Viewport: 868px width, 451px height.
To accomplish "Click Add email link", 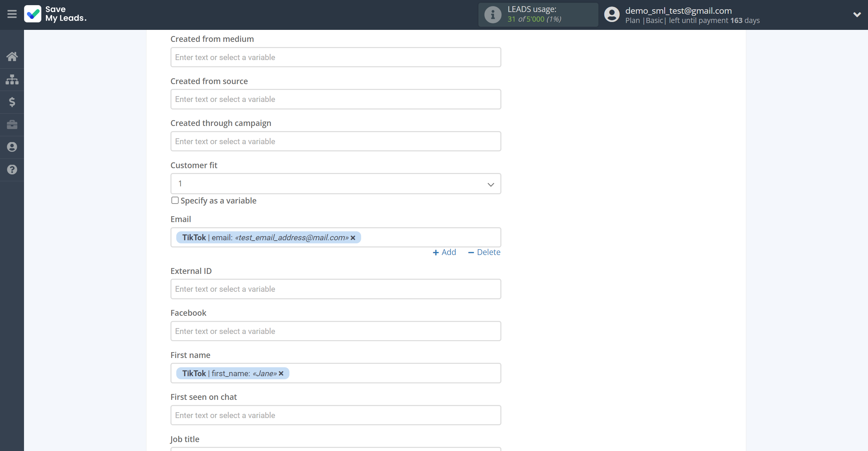I will (x=444, y=252).
